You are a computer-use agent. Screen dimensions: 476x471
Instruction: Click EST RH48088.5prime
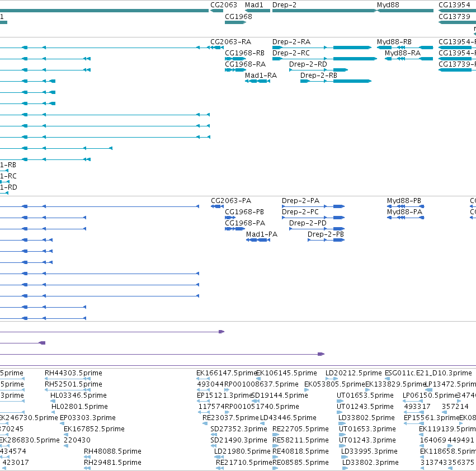point(112,451)
